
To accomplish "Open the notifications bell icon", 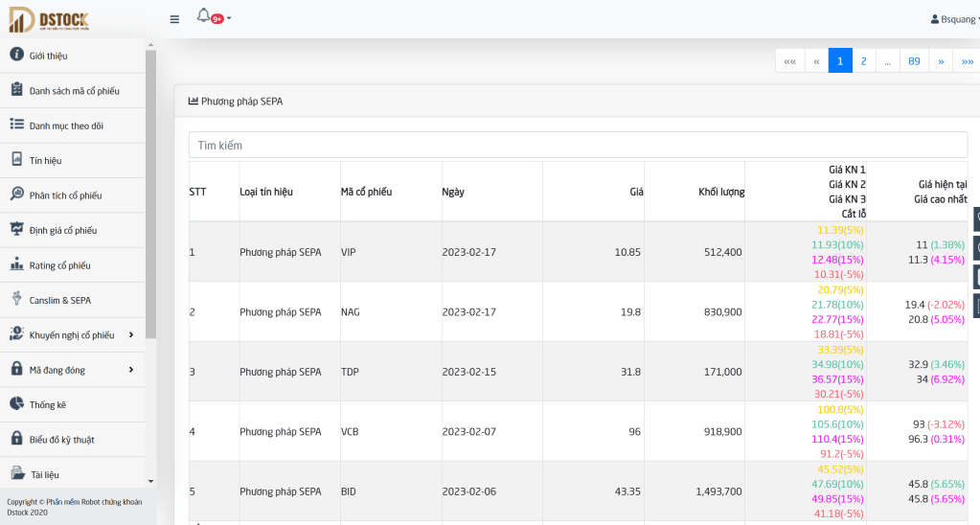I will point(203,15).
